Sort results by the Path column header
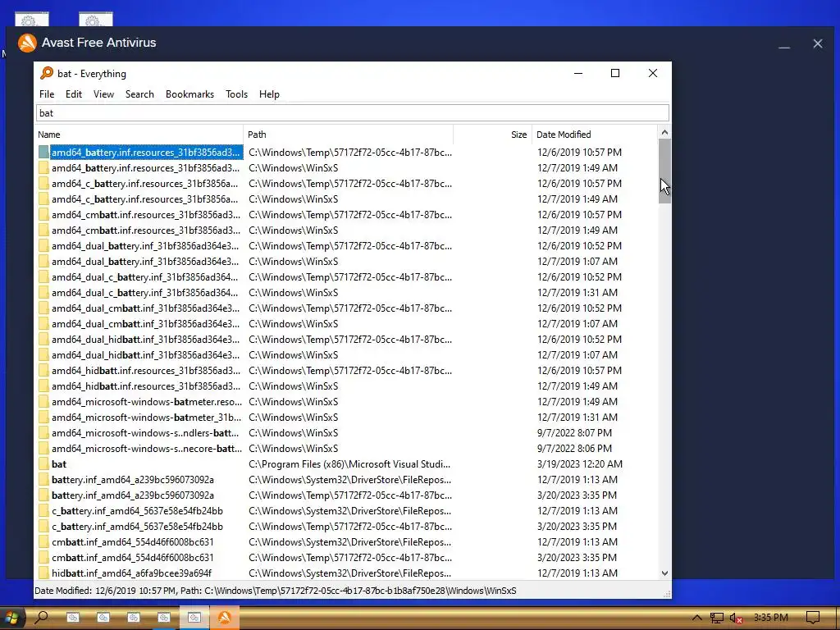840x630 pixels. coord(348,135)
